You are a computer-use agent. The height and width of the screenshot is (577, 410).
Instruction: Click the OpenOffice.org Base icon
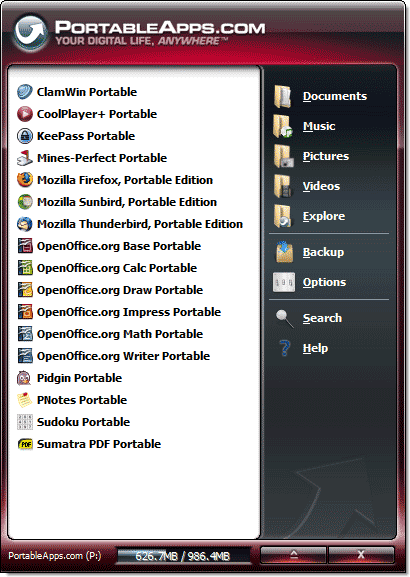25,246
